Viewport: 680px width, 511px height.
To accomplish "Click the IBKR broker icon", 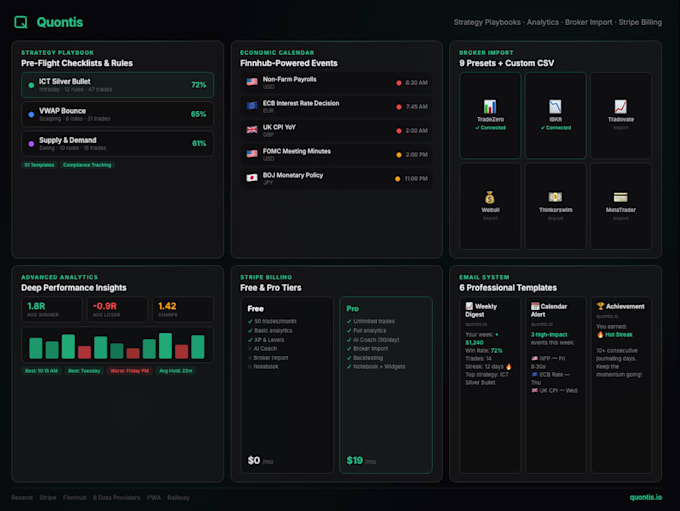I will coord(555,107).
